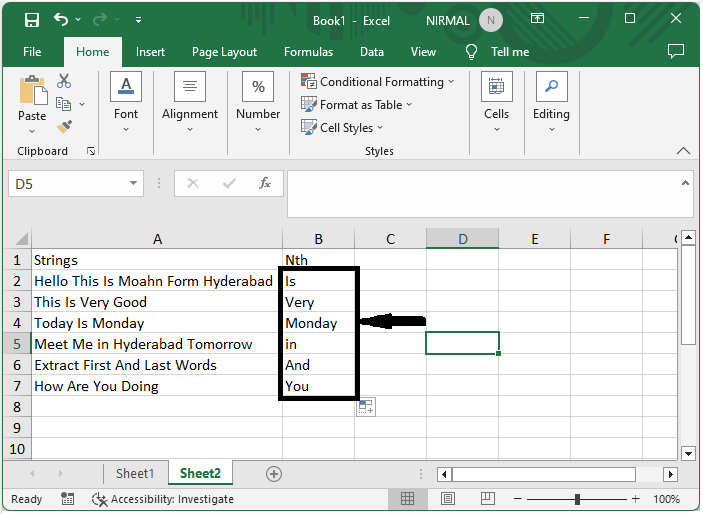Select column B header

(x=318, y=239)
